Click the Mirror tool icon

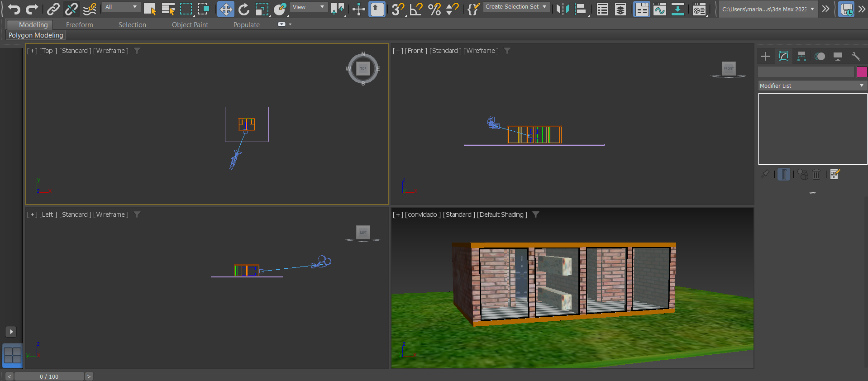(563, 9)
